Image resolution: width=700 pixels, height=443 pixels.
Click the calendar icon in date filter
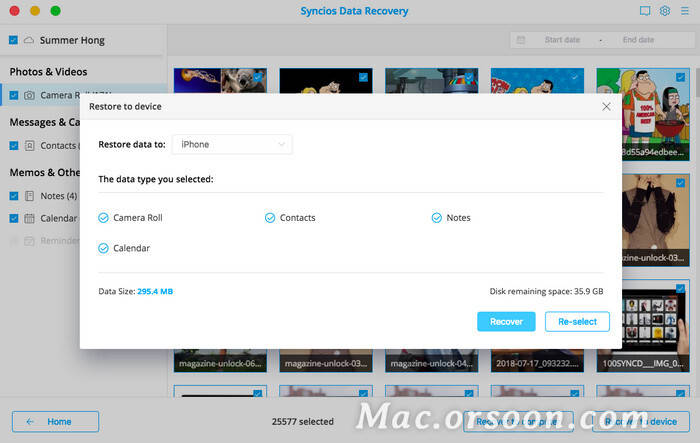pos(521,40)
